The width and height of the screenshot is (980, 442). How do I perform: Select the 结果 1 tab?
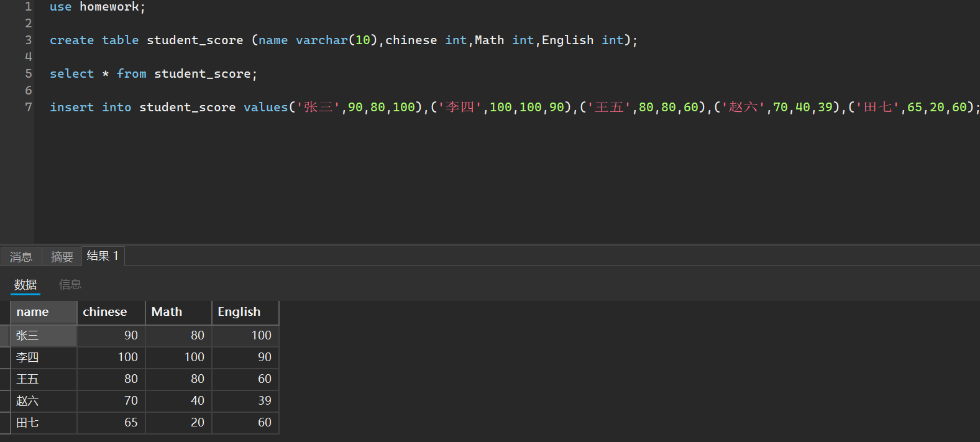tap(103, 256)
